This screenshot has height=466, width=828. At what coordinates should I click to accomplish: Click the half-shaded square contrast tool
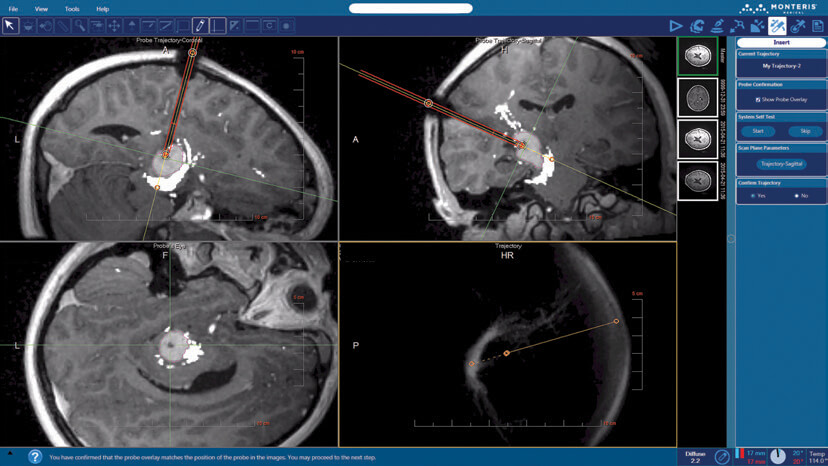[x=235, y=25]
